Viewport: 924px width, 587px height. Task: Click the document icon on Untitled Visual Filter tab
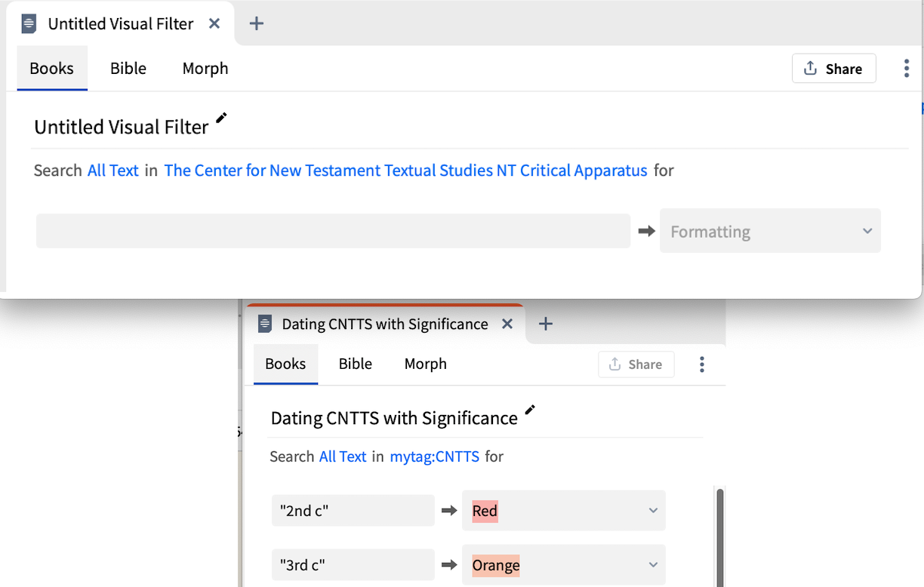(29, 23)
